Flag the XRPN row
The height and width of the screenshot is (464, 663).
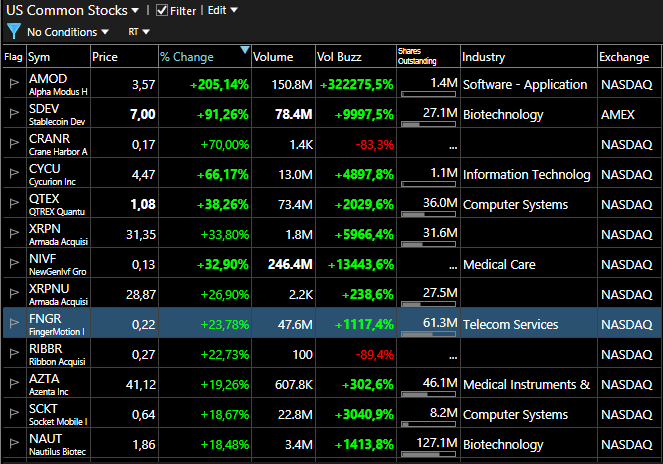pyautogui.click(x=14, y=233)
